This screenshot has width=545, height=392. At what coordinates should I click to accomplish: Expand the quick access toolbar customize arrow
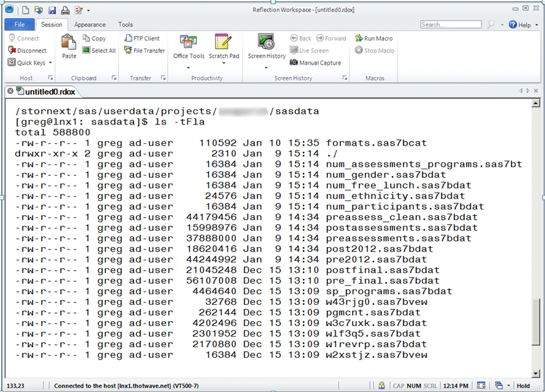pyautogui.click(x=88, y=11)
